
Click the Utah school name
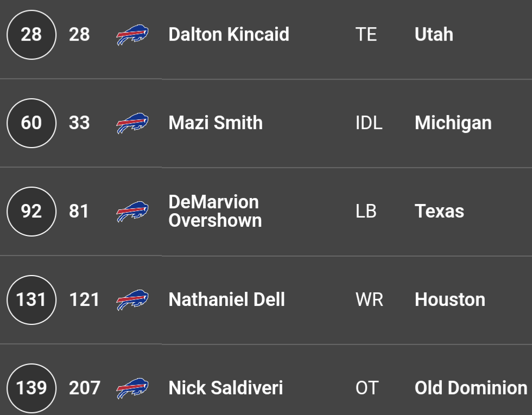tap(434, 35)
